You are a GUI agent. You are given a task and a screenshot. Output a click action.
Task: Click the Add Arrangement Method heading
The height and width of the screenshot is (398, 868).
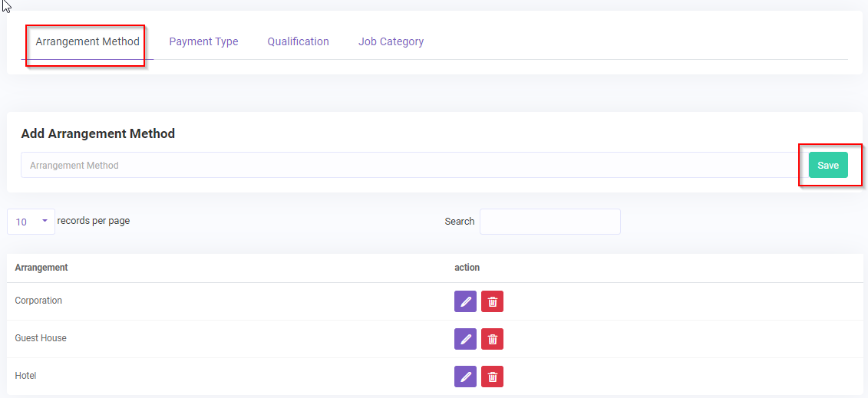[97, 133]
